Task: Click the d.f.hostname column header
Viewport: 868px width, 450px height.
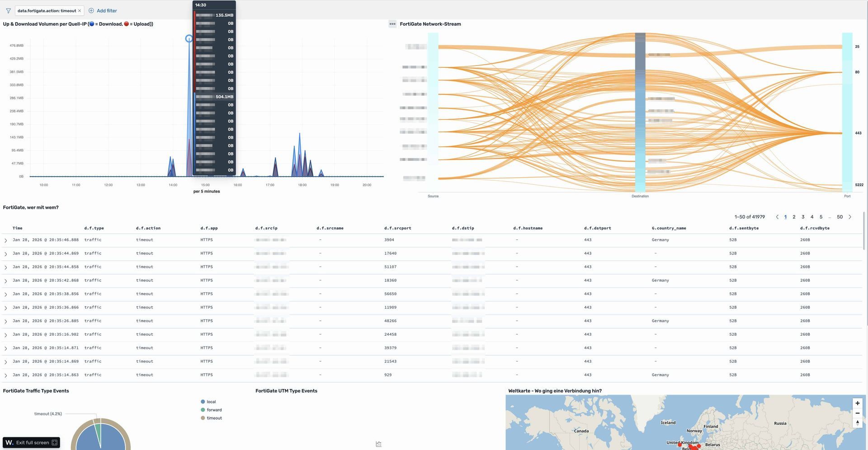Action: click(x=528, y=228)
